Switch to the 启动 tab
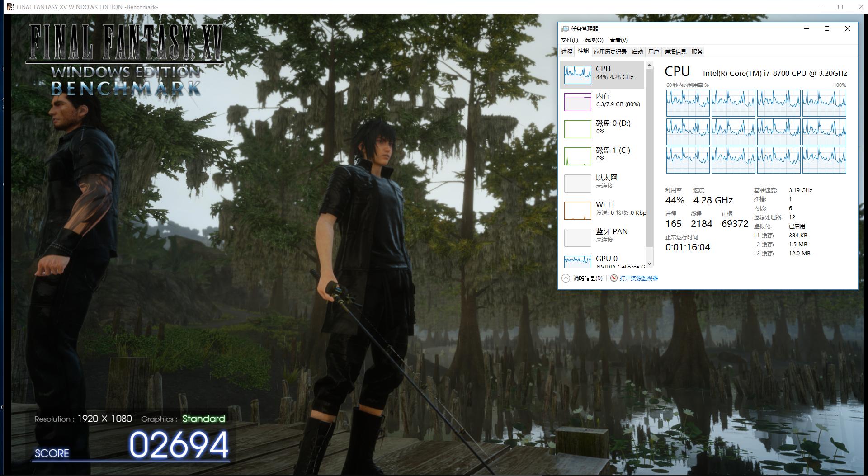 (x=637, y=52)
